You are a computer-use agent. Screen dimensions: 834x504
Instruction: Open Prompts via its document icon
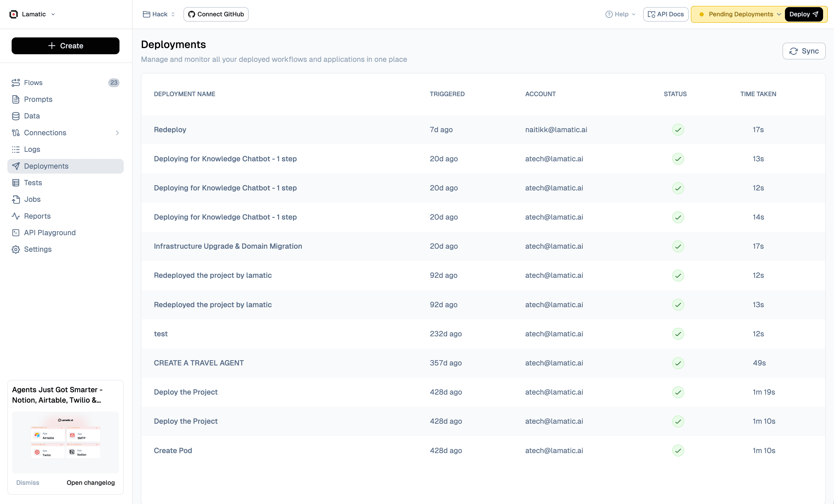tap(16, 99)
